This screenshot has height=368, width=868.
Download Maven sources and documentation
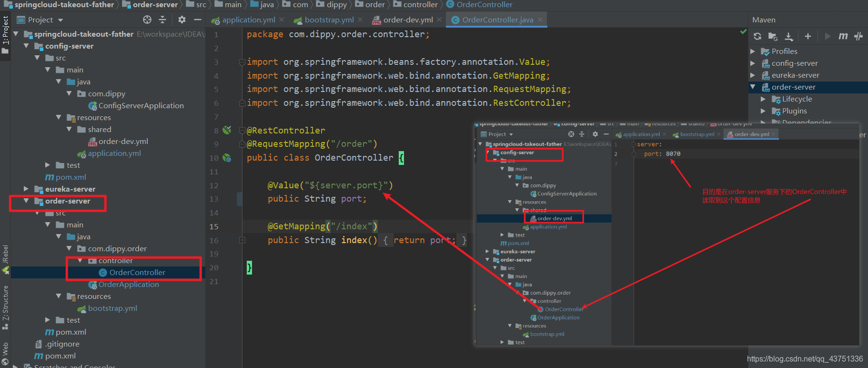click(789, 36)
